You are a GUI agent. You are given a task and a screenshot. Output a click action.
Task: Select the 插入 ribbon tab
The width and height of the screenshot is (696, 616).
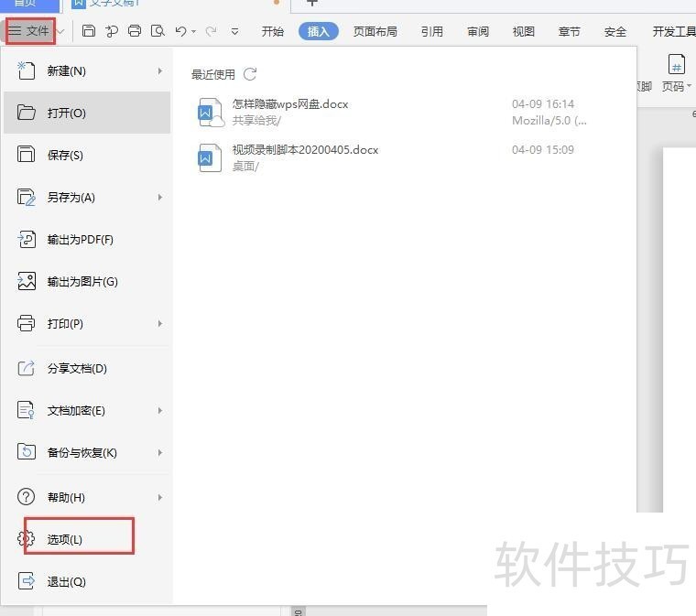pos(319,31)
